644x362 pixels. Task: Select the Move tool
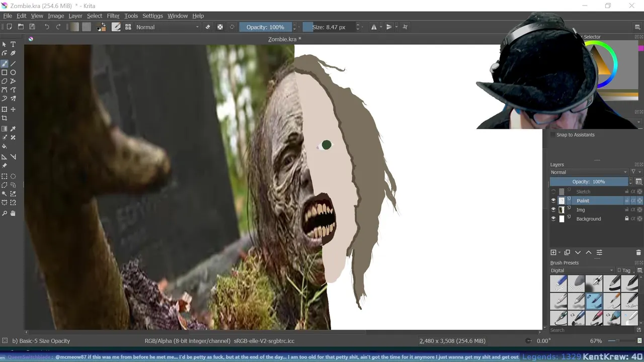13,109
